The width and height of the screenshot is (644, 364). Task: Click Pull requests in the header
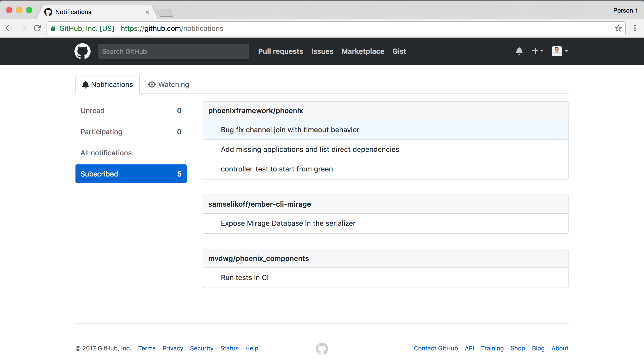280,51
